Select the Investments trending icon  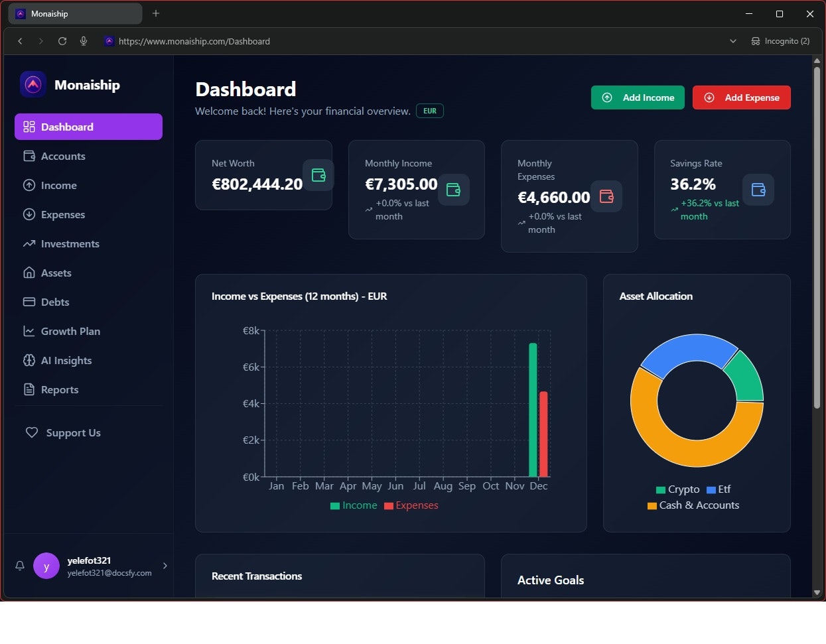29,243
